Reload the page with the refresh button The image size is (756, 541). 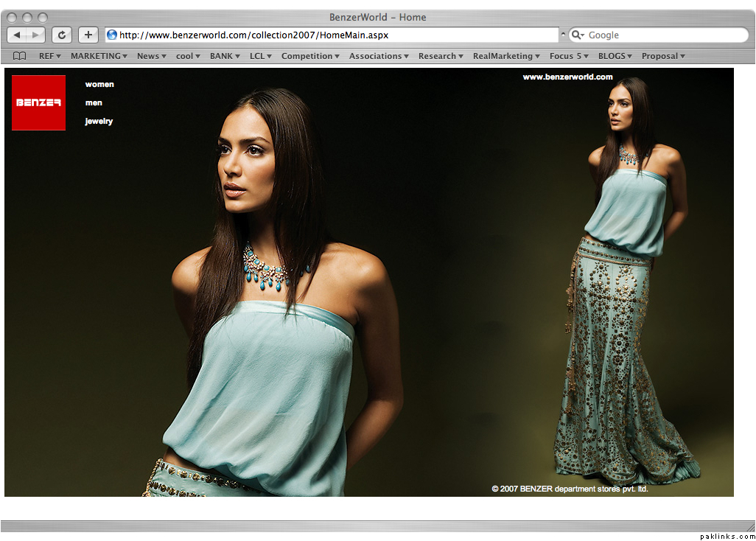(62, 35)
